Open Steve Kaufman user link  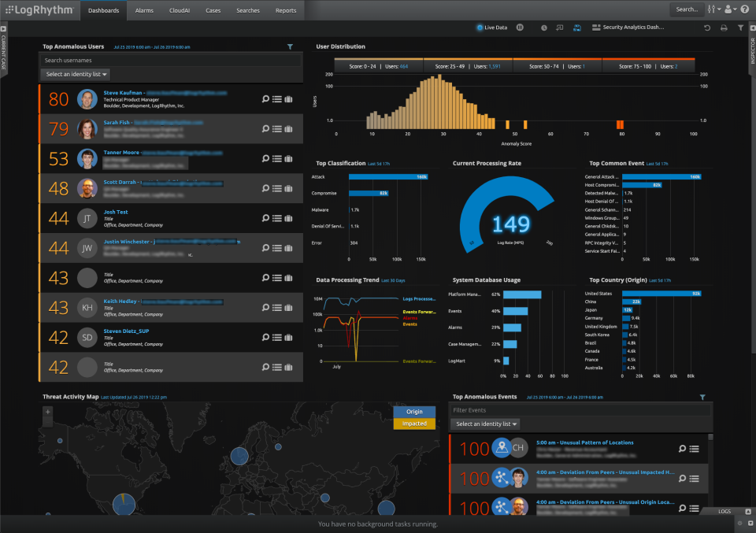pyautogui.click(x=123, y=93)
